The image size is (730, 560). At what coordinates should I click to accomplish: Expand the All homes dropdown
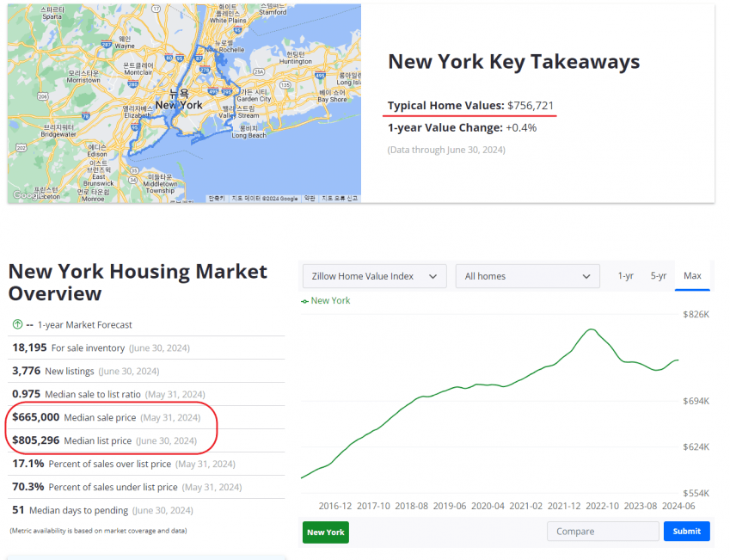527,276
